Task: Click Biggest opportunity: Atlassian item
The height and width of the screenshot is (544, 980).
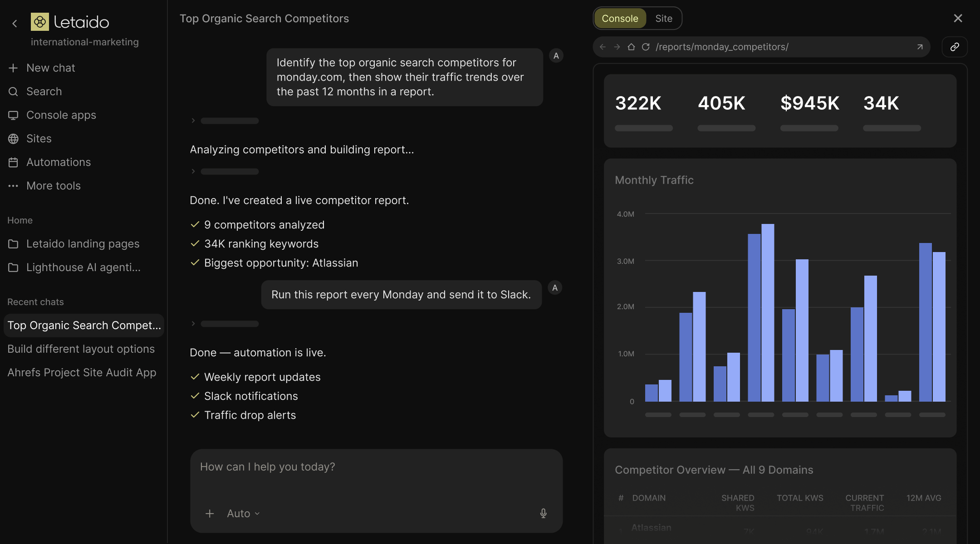Action: click(274, 262)
